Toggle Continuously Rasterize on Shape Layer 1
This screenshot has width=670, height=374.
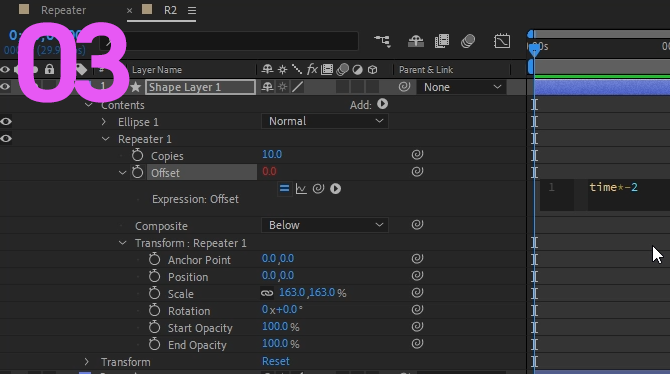pyautogui.click(x=282, y=87)
